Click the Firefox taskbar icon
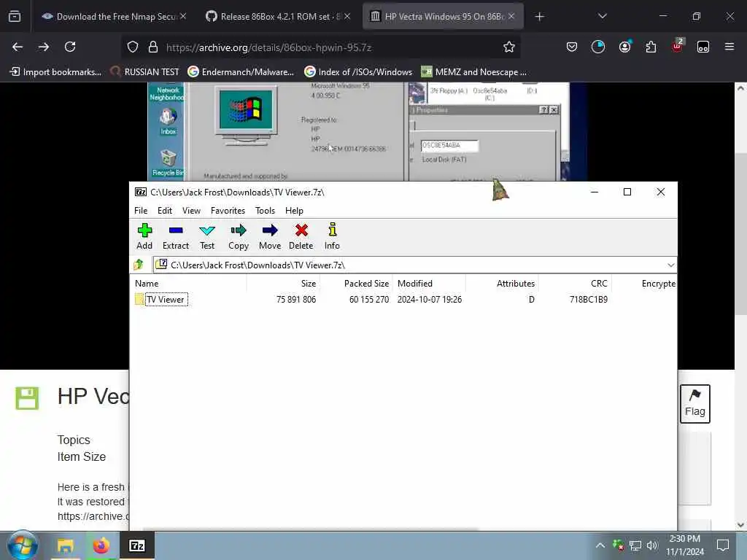The width and height of the screenshot is (747, 560). click(101, 545)
